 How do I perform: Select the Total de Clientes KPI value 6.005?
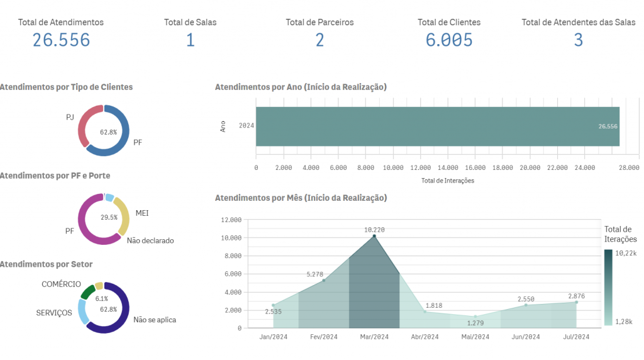[x=449, y=40]
